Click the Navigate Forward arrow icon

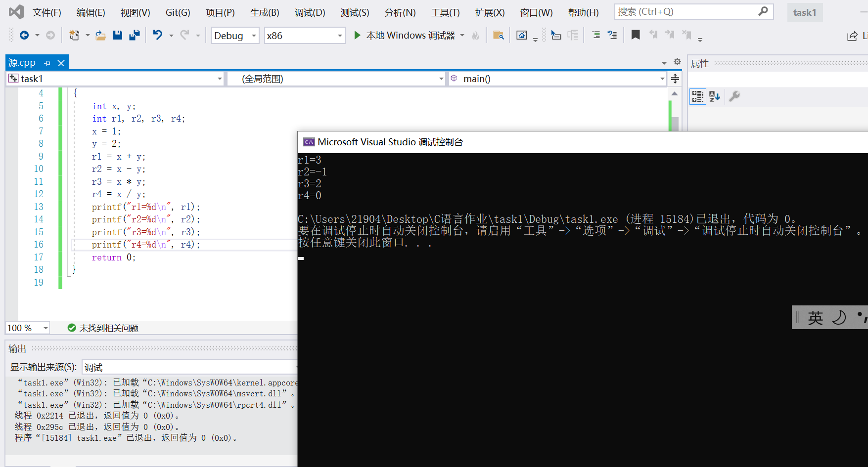coord(50,35)
